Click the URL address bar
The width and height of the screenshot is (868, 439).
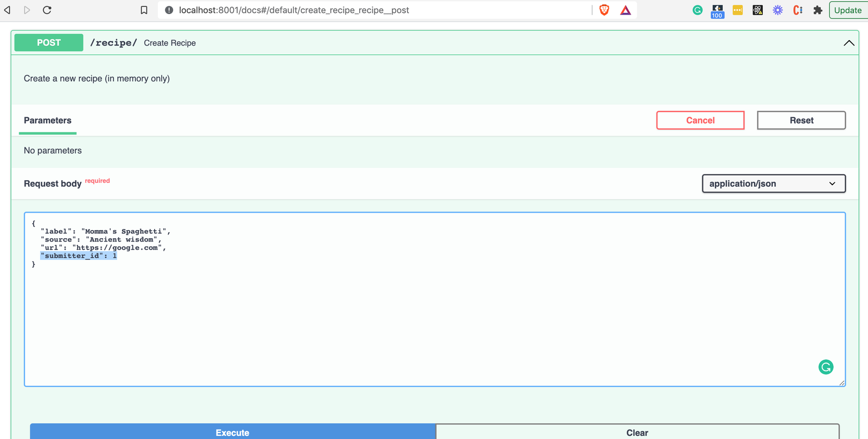pyautogui.click(x=374, y=10)
